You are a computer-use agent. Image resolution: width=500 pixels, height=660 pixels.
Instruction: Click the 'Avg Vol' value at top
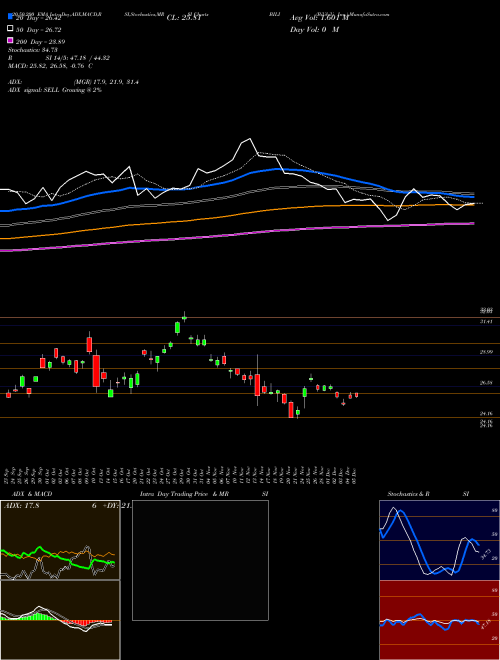[x=319, y=18]
